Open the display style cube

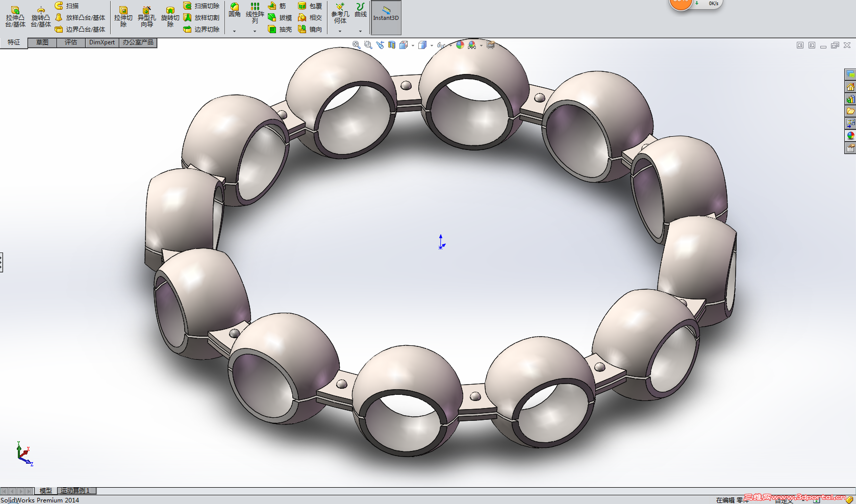[422, 45]
